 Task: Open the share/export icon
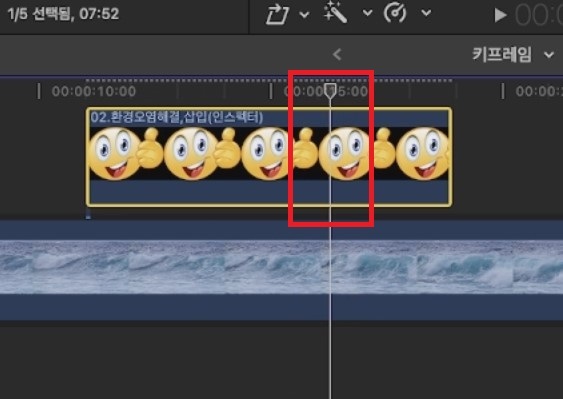(277, 15)
